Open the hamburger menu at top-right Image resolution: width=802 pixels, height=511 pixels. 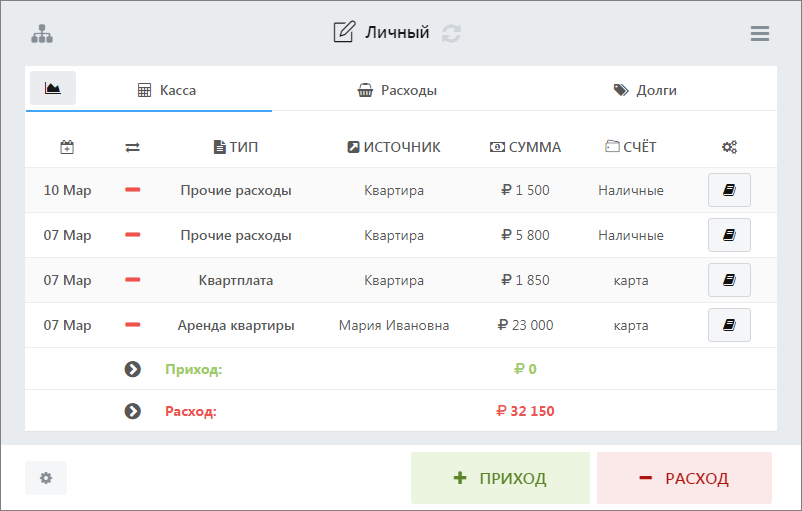(x=760, y=33)
